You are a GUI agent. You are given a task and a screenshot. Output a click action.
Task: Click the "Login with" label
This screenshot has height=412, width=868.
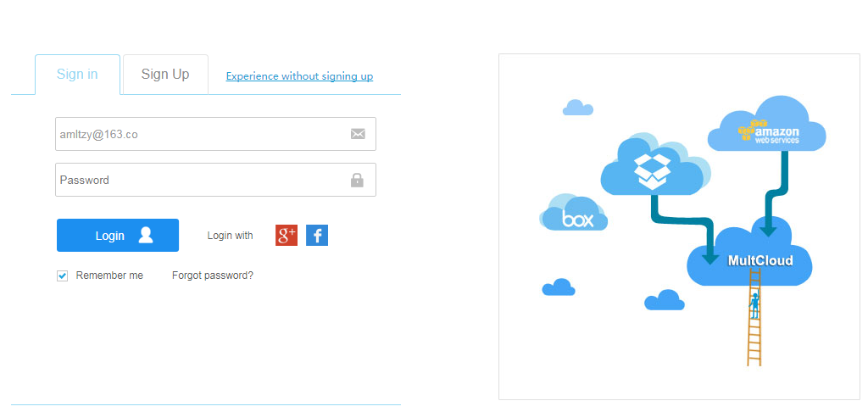click(x=231, y=236)
